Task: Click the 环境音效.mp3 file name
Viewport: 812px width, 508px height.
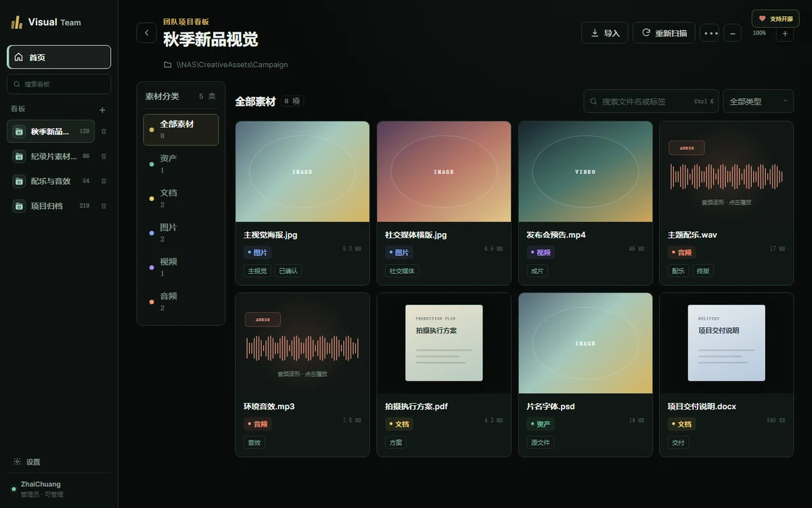Action: [269, 406]
